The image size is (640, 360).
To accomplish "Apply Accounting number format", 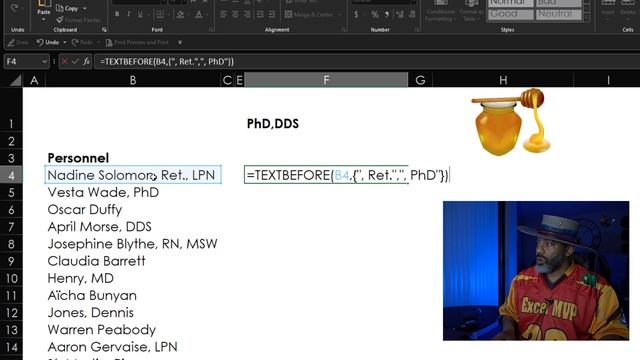I will tap(356, 15).
